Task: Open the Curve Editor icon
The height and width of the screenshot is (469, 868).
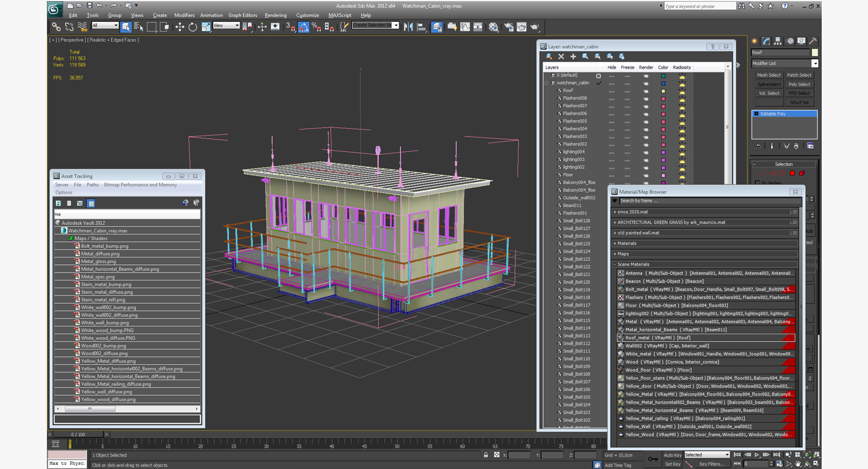Action: tap(465, 26)
